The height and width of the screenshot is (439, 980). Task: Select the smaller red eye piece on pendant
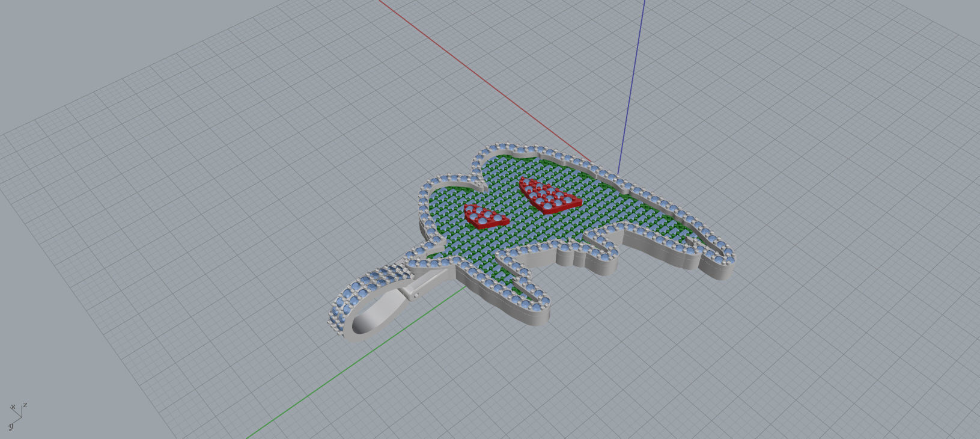point(484,216)
